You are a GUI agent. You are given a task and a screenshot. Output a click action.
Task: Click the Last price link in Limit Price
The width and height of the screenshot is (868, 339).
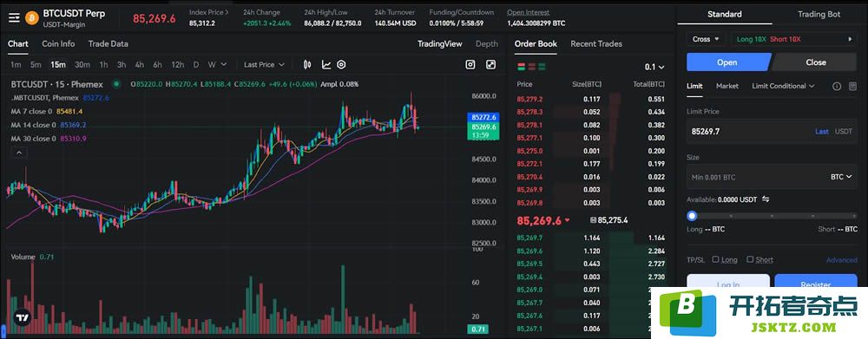coord(821,132)
